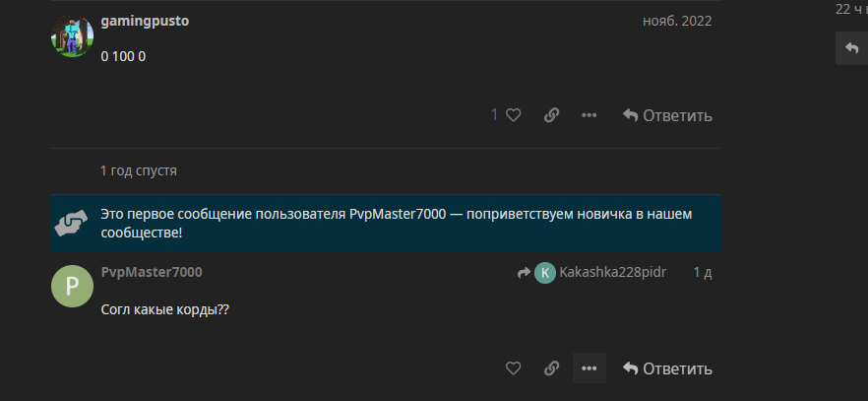Show more actions on gamingpusto's post
Image resolution: width=868 pixels, height=401 pixels.
click(x=589, y=115)
